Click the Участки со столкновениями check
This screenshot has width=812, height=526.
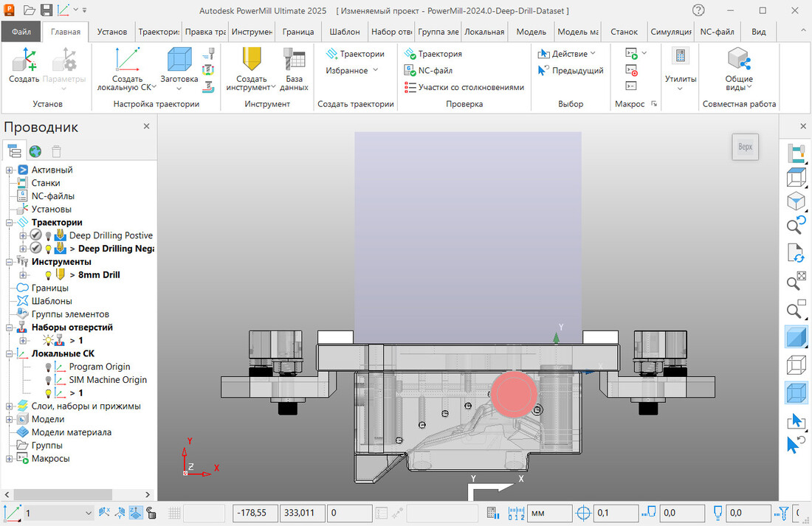(x=464, y=88)
